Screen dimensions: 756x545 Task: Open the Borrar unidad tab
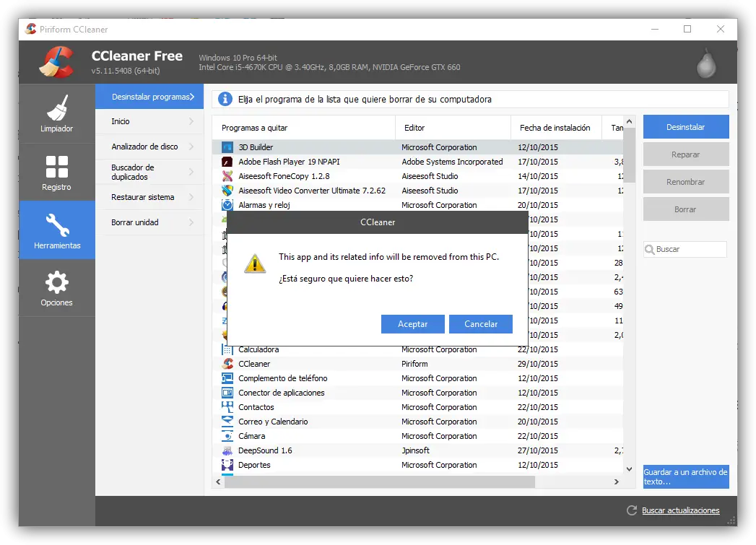point(149,222)
